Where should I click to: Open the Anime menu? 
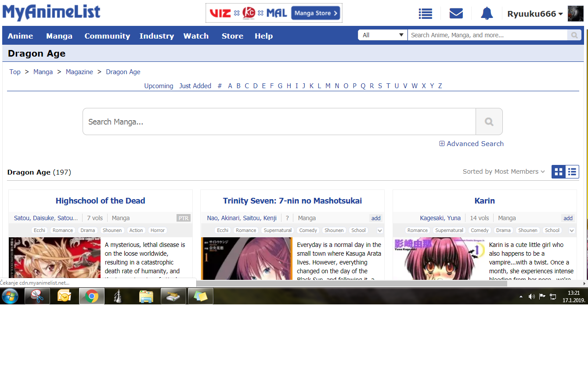tap(20, 36)
